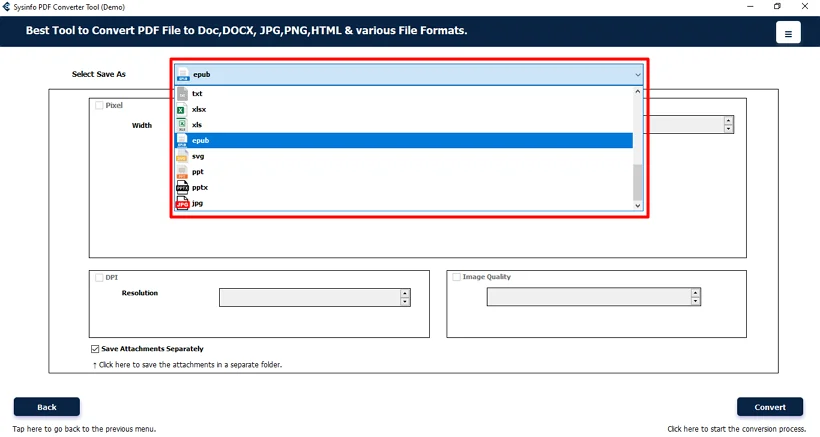Screen dimensions: 820x437
Task: Click the xlsx Excel icon in list
Action: (181, 109)
